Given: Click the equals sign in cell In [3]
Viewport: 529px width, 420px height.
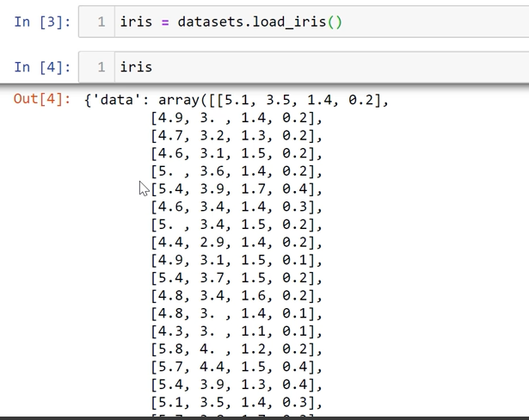Looking at the screenshot, I should 165,22.
